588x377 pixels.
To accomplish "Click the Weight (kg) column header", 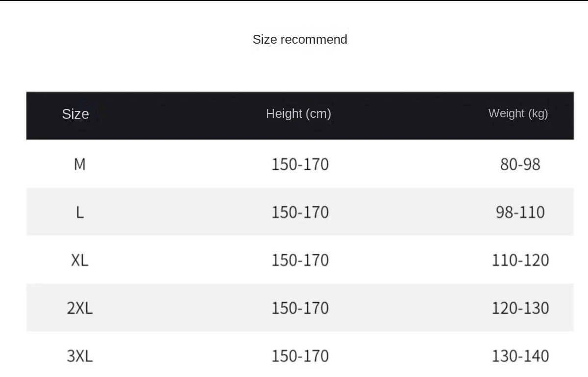I will coord(518,113).
